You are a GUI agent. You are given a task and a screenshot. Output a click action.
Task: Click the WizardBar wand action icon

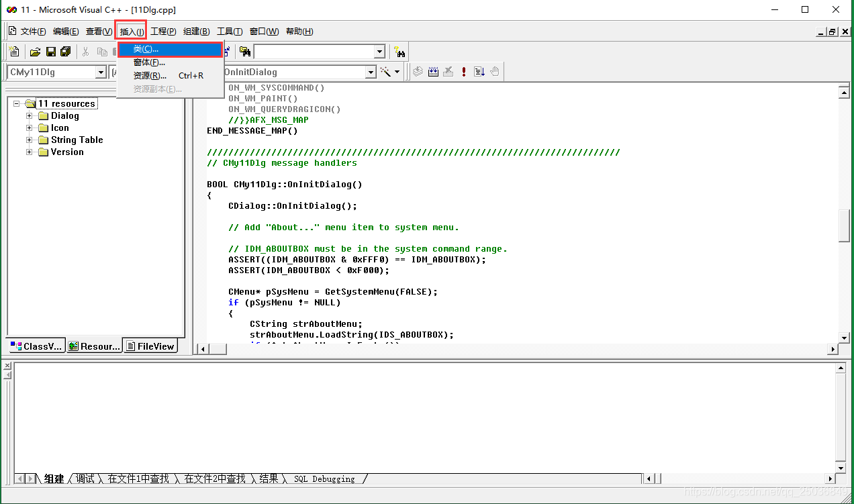pyautogui.click(x=385, y=72)
